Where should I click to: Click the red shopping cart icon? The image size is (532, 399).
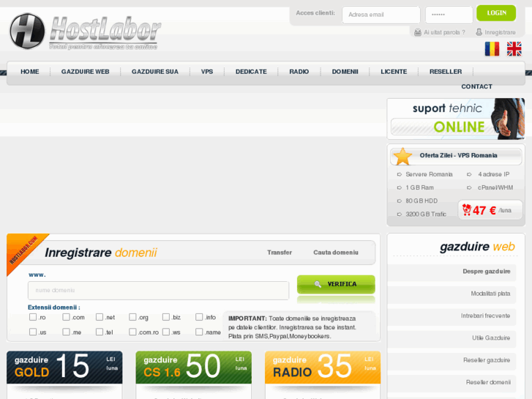[467, 210]
